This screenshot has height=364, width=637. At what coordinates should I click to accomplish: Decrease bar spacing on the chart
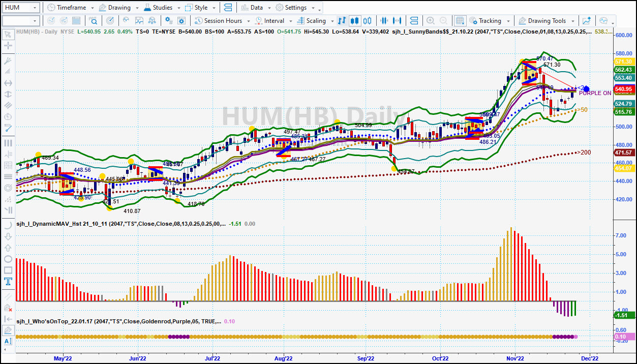[x=385, y=21]
